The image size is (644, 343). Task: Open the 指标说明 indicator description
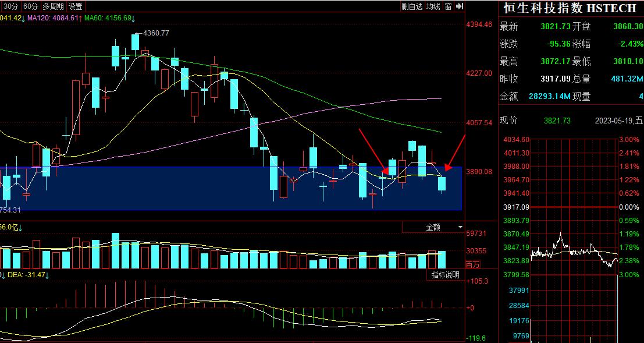(x=445, y=275)
